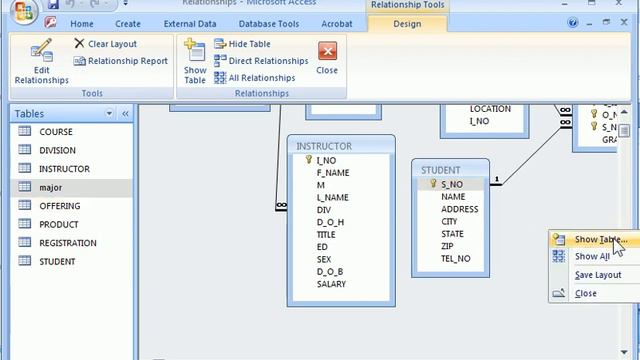
Task: Open the Home ribbon tab
Action: click(82, 24)
